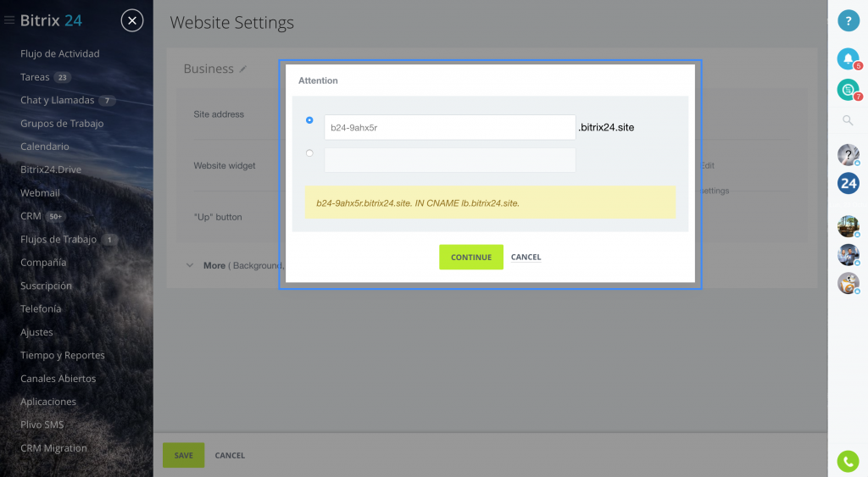868x477 pixels.
Task: Click the search magnifier icon in right panel
Action: (848, 120)
